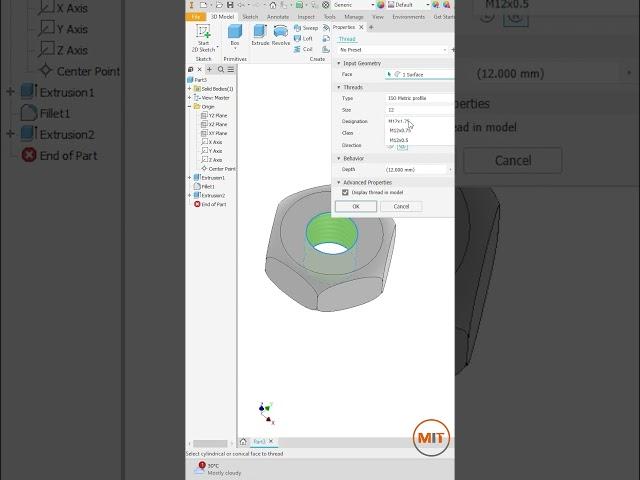Click the Thread feature name link
The height and width of the screenshot is (480, 640).
347,39
